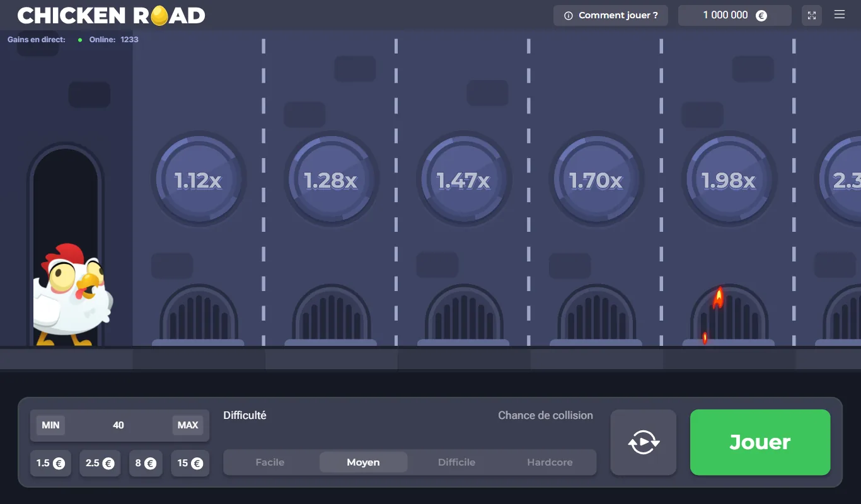861x504 pixels.
Task: Click the info icon in Comment jouer
Action: pos(568,16)
